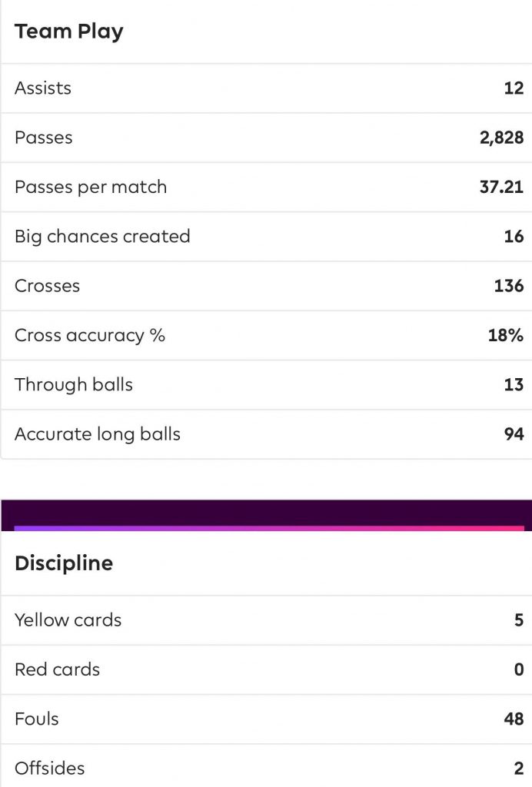Click the 37.21 passes per match value
The width and height of the screenshot is (532, 787).
pos(501,188)
